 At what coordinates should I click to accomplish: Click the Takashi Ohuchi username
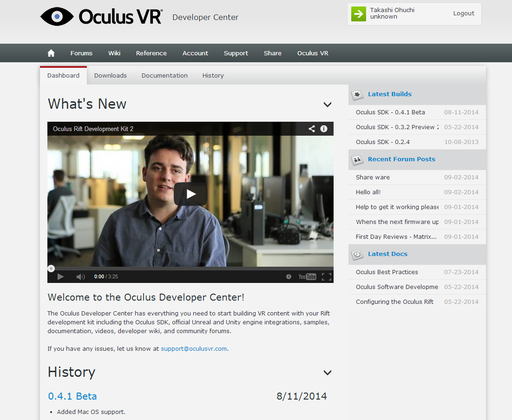click(x=392, y=10)
